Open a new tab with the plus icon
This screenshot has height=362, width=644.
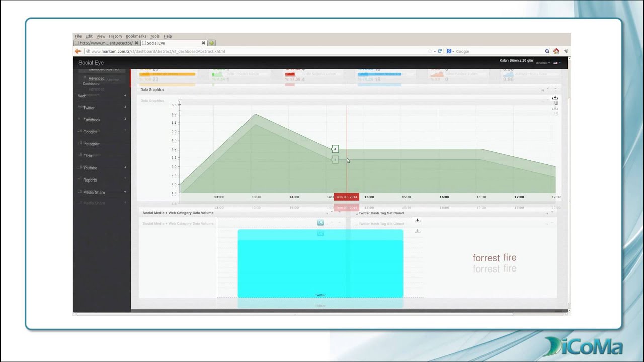point(212,43)
